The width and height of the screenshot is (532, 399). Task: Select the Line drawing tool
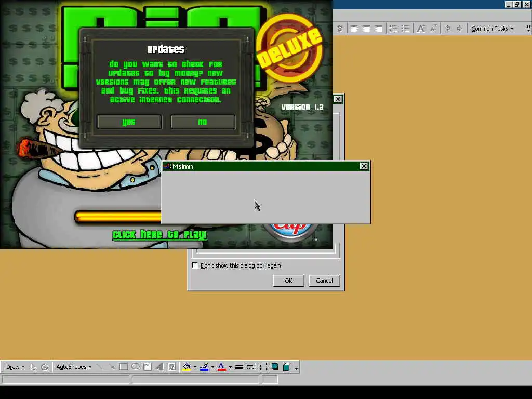coord(99,367)
